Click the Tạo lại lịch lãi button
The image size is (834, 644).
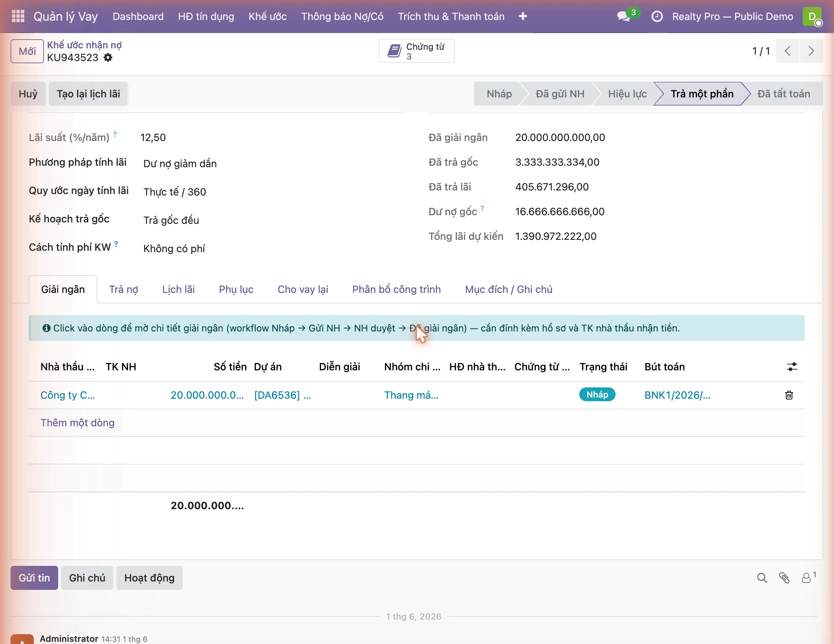[88, 94]
